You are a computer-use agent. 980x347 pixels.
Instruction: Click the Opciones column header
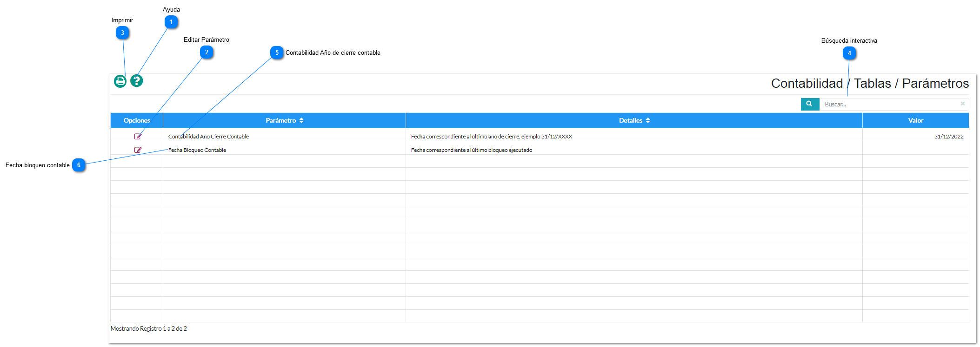(137, 120)
